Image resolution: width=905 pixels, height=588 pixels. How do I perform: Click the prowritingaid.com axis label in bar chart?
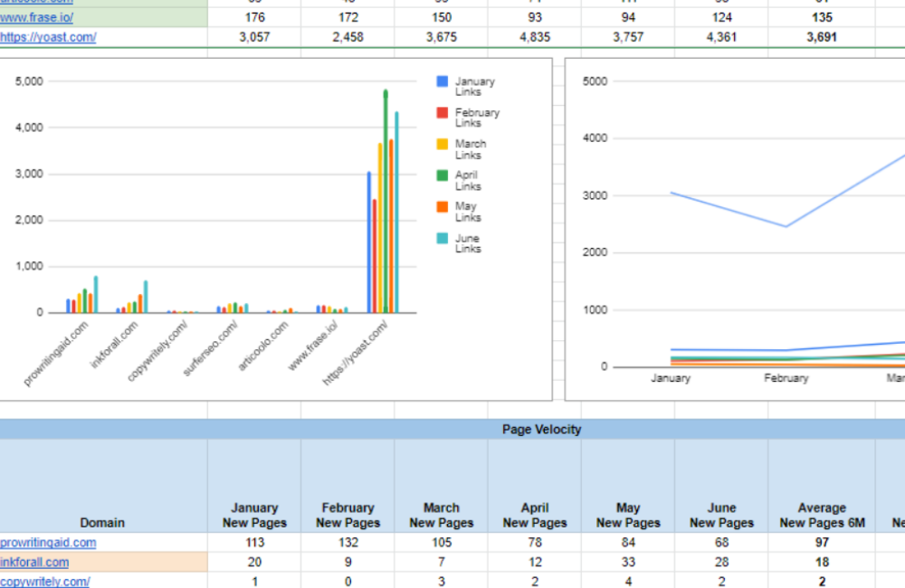56,353
